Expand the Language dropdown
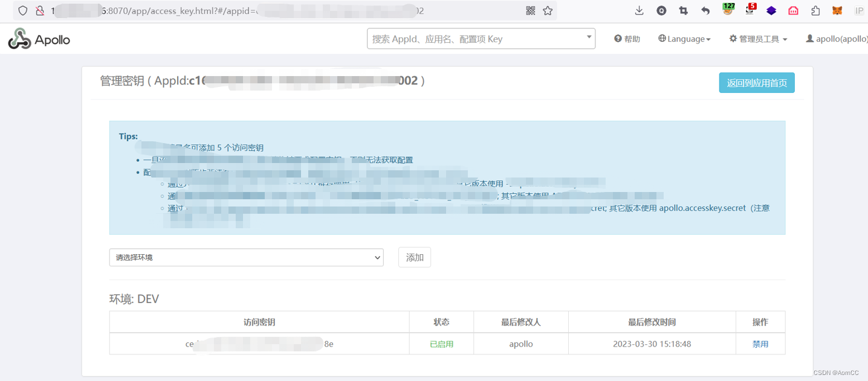This screenshot has width=868, height=381. [x=684, y=38]
